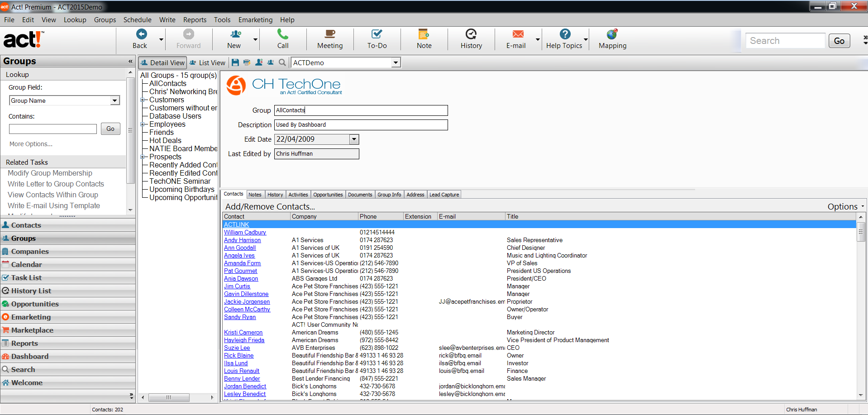Open the Emarketing menu

tap(255, 20)
